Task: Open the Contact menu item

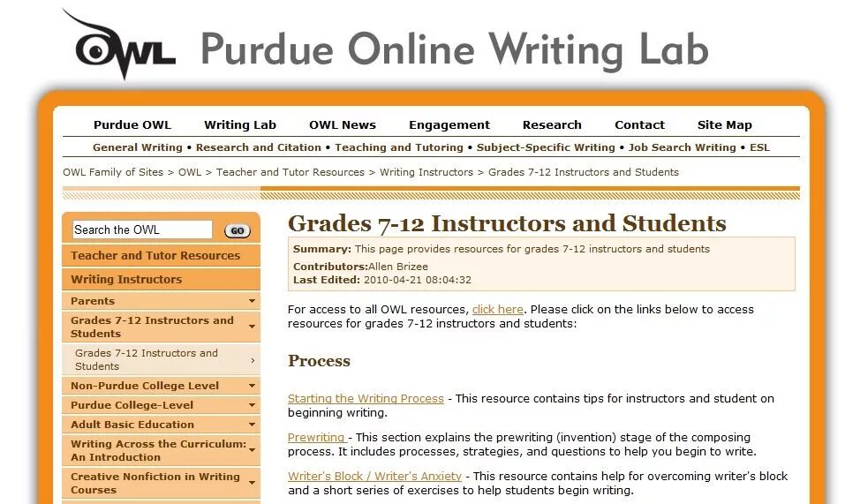Action: (639, 125)
